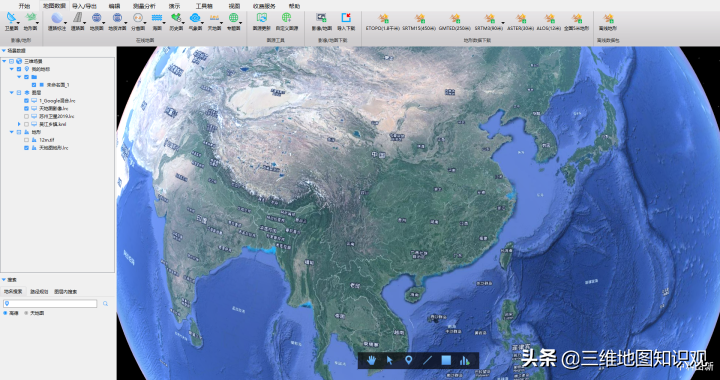Download ALOS (12米) terrain data
The width and height of the screenshot is (720, 380).
[x=550, y=21]
